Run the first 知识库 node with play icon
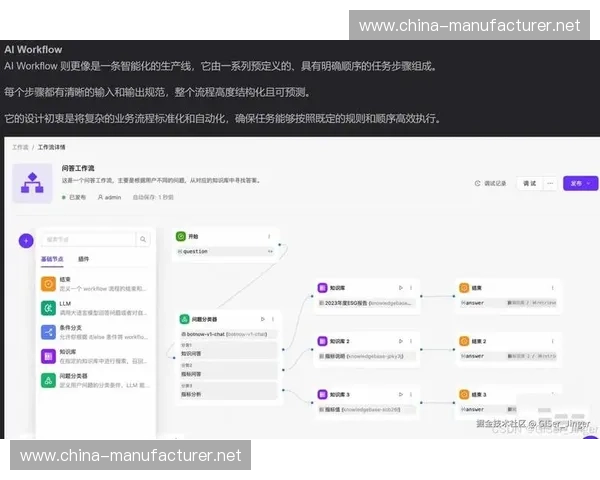600x480 pixels. pyautogui.click(x=401, y=287)
